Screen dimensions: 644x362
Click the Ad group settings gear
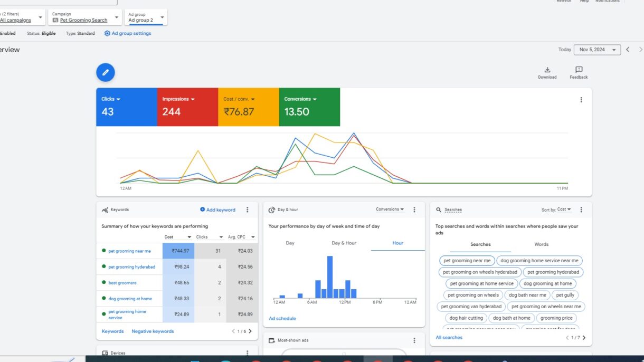[x=108, y=33]
